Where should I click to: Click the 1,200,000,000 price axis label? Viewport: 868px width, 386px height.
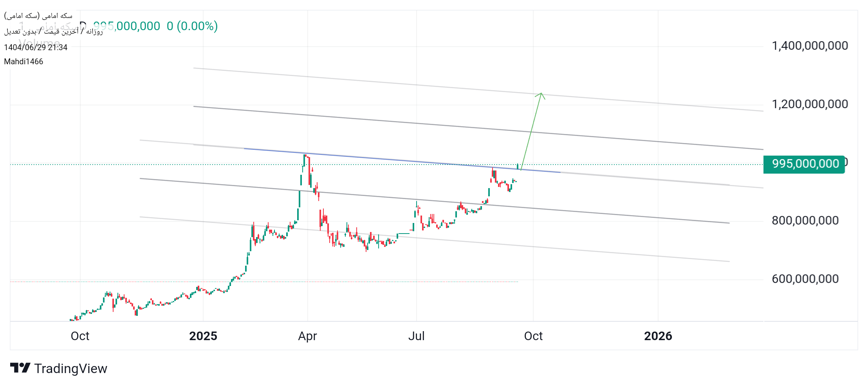point(809,104)
